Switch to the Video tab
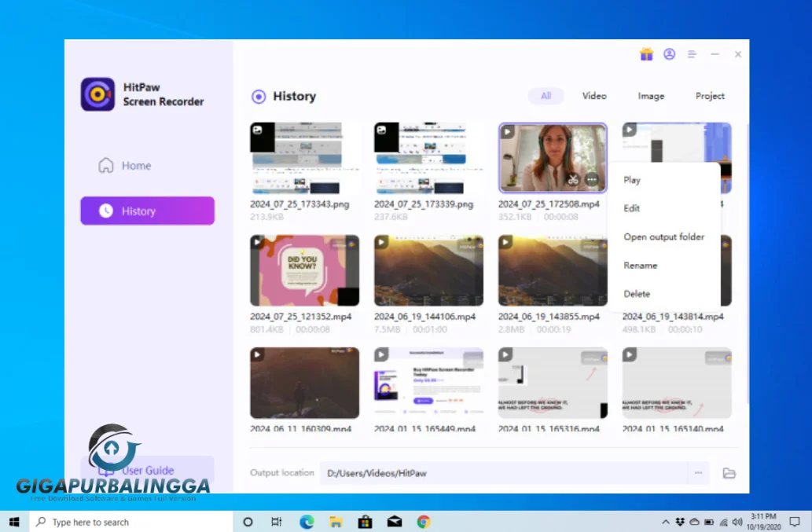Screen dimensions: 812x532 point(594,95)
